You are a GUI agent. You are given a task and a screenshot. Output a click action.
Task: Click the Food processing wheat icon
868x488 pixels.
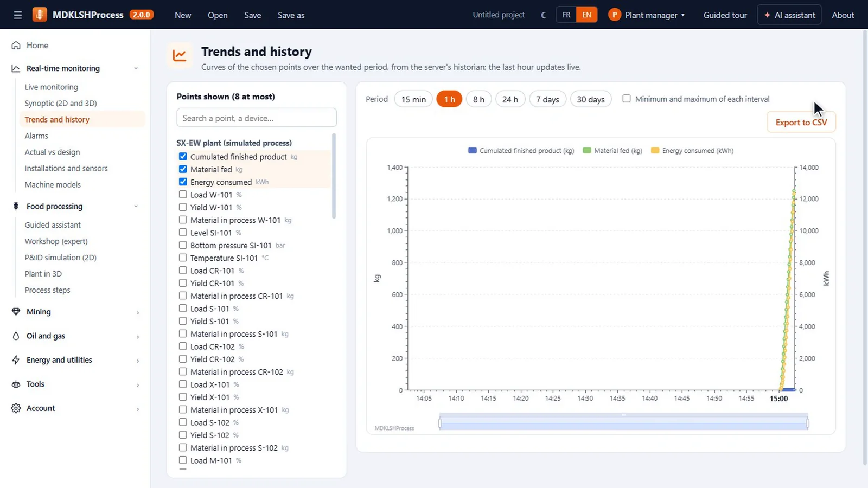click(x=16, y=206)
